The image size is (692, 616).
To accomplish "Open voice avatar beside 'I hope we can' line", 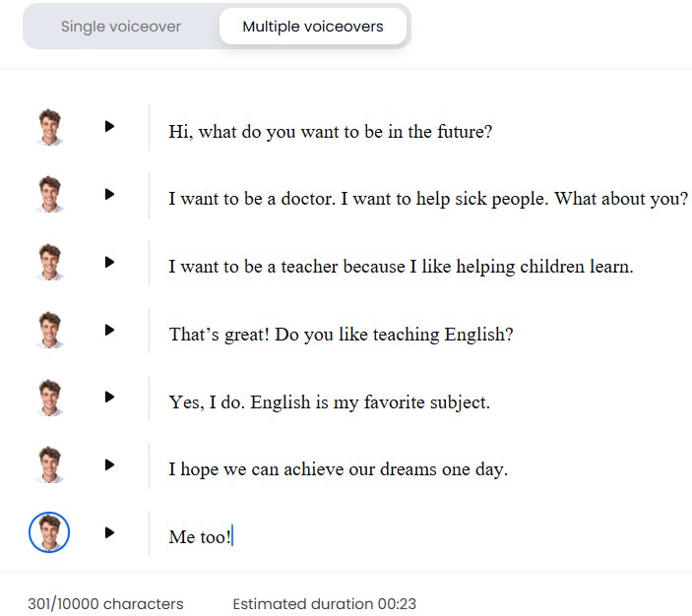I will tap(49, 464).
